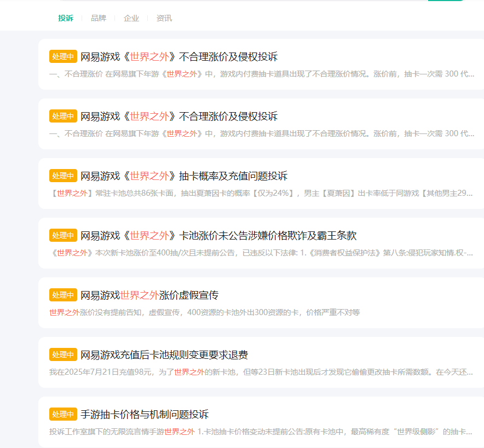
Task: Click the 网易游戏世界之外涨价虚假宣传 title
Action: (149, 295)
